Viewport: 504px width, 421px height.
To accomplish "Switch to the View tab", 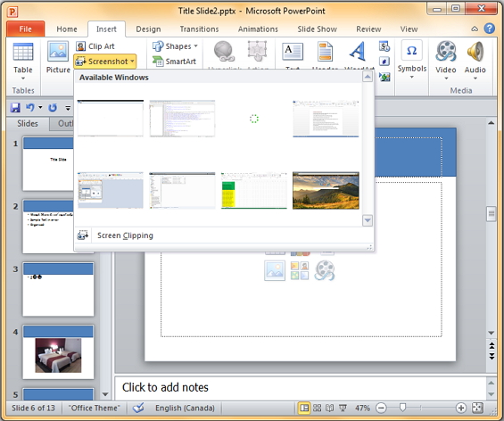I will click(409, 29).
